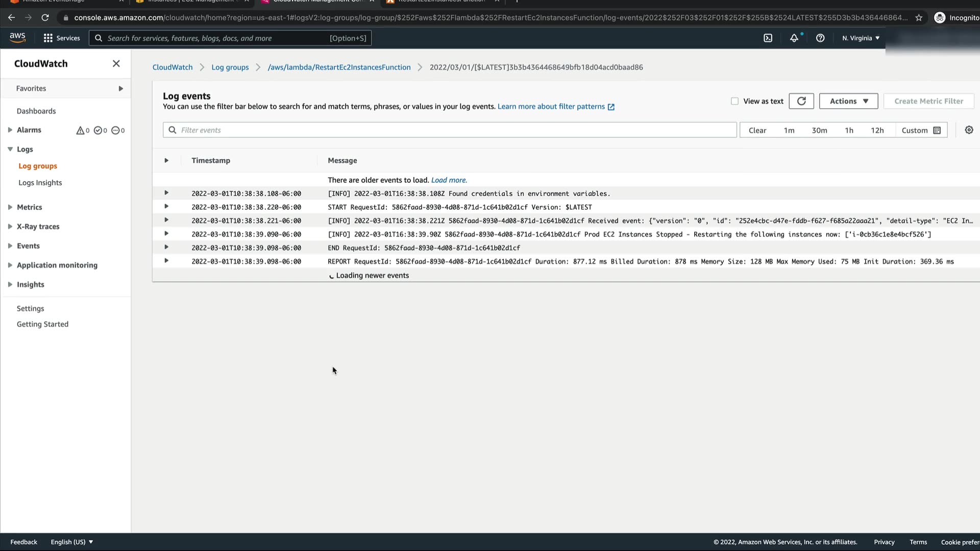Select Logs Insights in sidebar
Screen dimensions: 980x551
click(x=40, y=183)
